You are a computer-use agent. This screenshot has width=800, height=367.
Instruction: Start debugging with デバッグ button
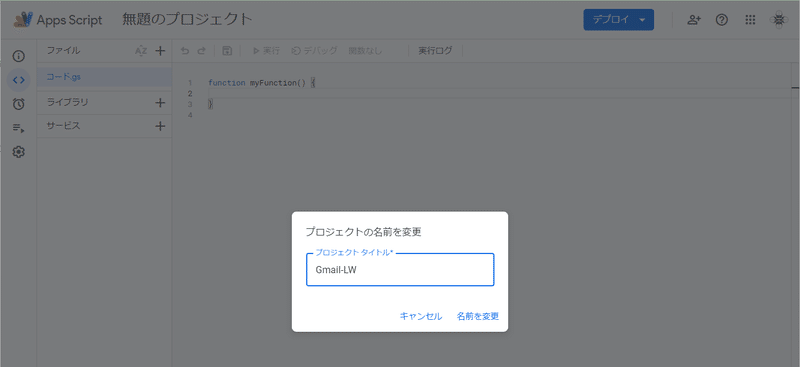[x=314, y=51]
